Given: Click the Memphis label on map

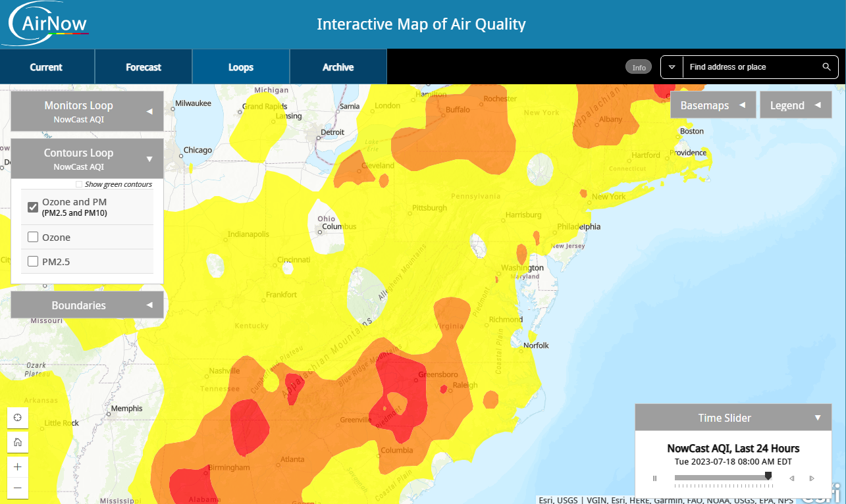Looking at the screenshot, I should [126, 408].
